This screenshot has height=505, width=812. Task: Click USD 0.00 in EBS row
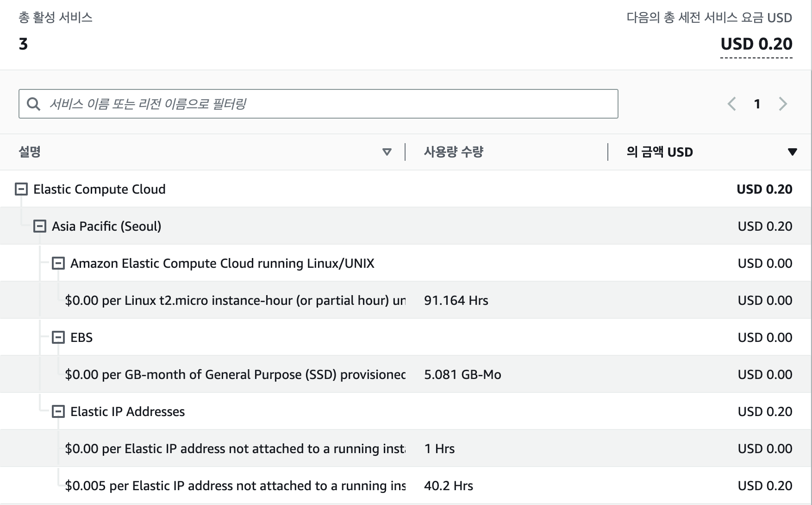[765, 337]
